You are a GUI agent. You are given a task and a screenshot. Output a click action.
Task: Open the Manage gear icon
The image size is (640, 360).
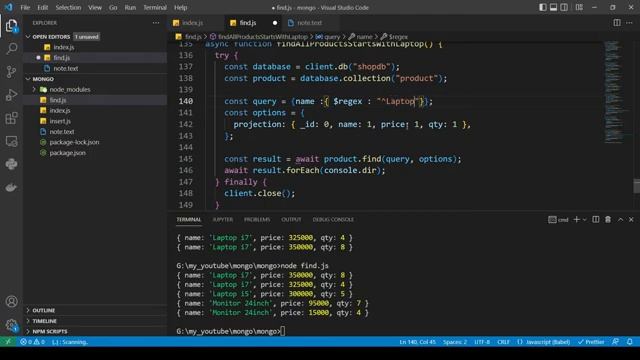[11, 325]
